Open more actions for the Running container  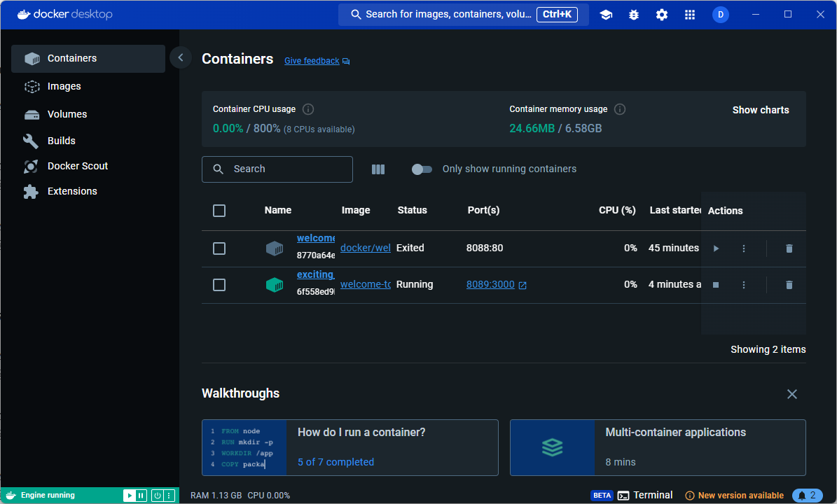[744, 285]
